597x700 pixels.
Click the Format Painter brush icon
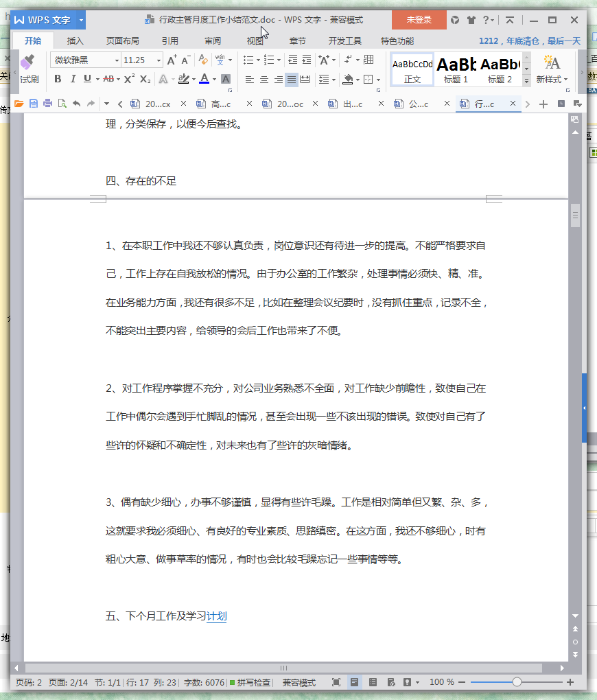(27, 62)
